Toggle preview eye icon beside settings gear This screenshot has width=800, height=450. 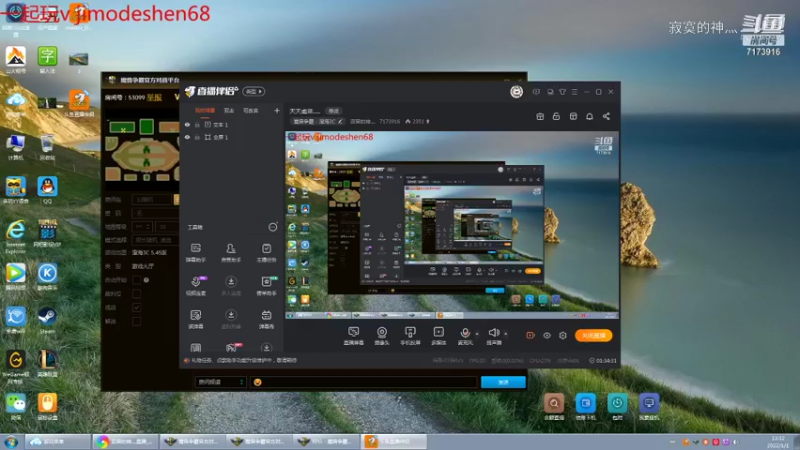pos(546,335)
